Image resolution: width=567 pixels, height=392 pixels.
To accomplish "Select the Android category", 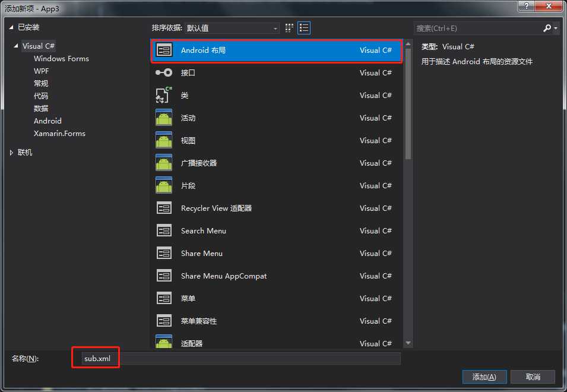I will [47, 121].
